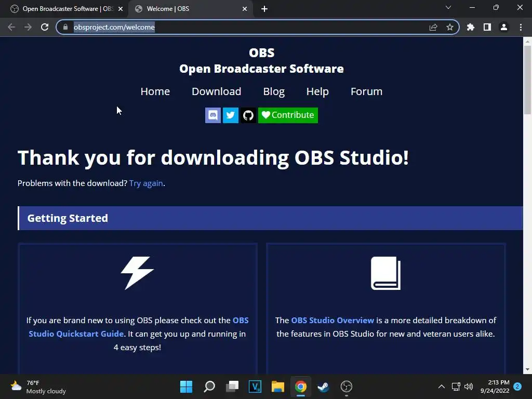
Task: Click the lightning bolt quickstart icon
Action: (137, 273)
